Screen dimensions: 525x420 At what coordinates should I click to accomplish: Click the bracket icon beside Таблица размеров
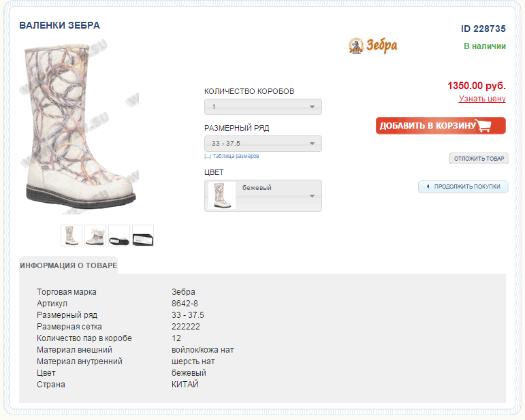208,157
